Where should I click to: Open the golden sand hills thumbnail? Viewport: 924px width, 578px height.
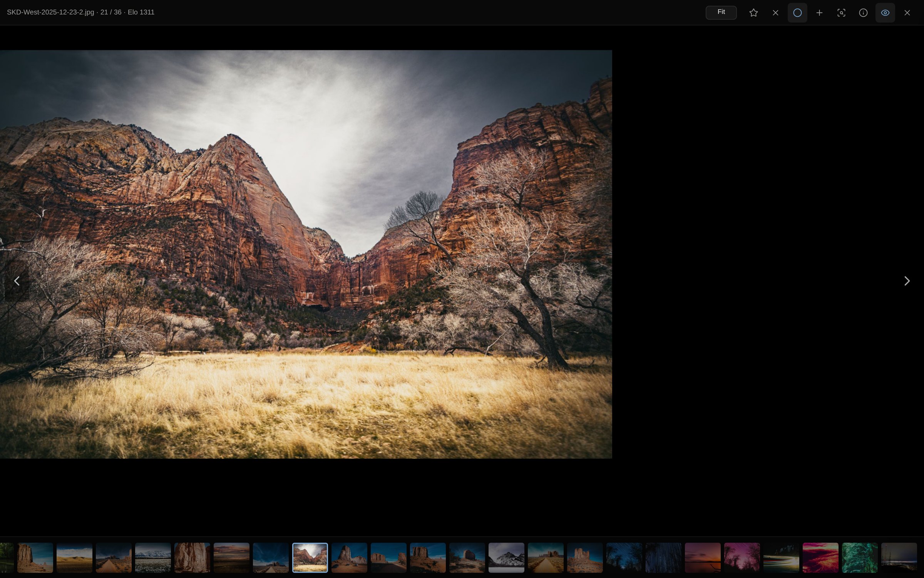pos(74,558)
